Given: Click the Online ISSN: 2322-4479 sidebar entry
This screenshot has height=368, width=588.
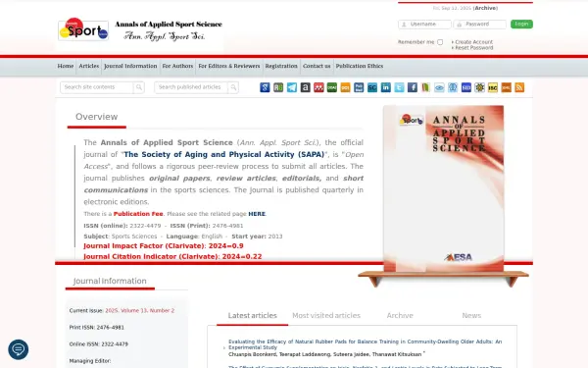Looking at the screenshot, I should tap(99, 344).
